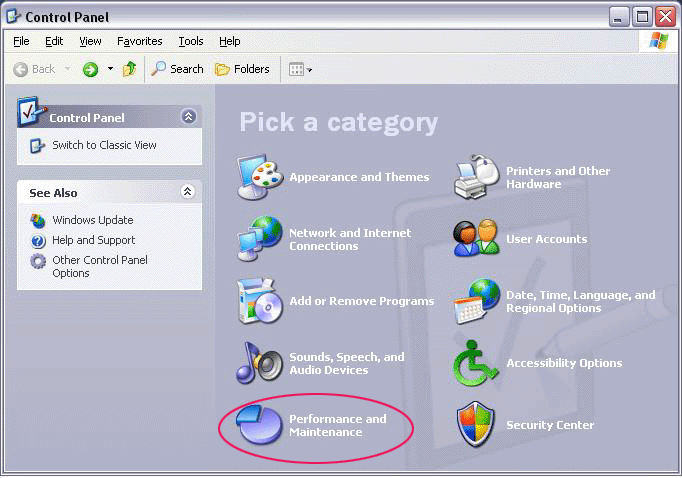Click the Printers and Other Hardware icon
682x478 pixels.
click(x=477, y=178)
